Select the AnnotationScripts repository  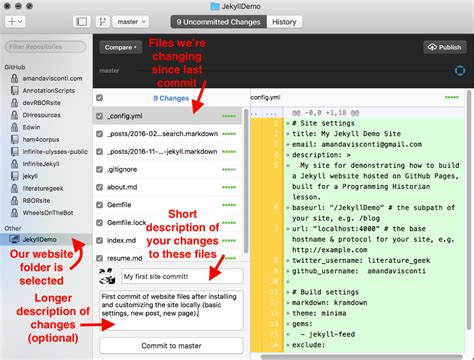click(x=49, y=90)
